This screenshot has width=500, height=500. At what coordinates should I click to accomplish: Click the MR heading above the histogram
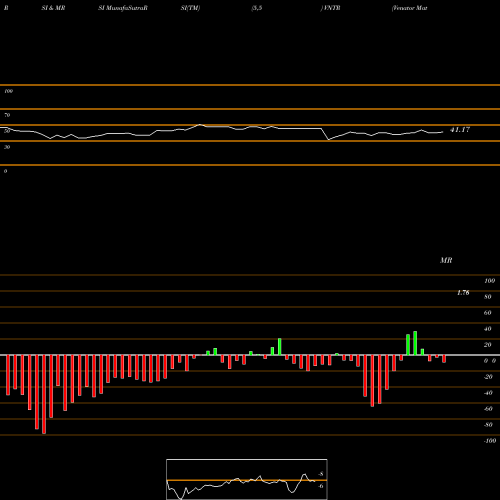446,260
